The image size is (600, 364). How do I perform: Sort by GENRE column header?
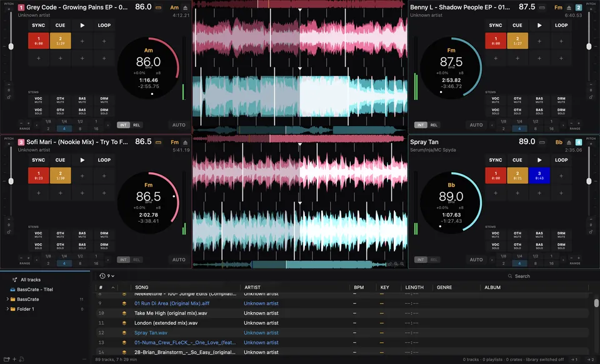[x=444, y=288]
